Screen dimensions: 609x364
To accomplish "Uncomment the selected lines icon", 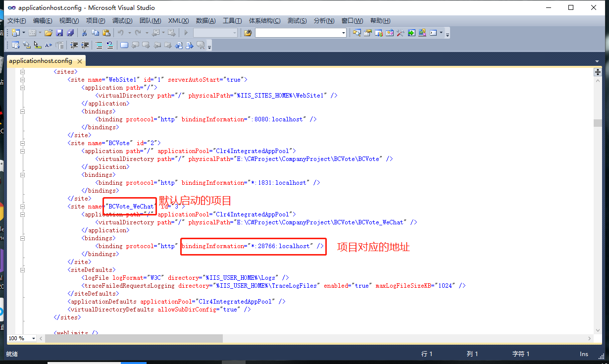I will pyautogui.click(x=109, y=45).
